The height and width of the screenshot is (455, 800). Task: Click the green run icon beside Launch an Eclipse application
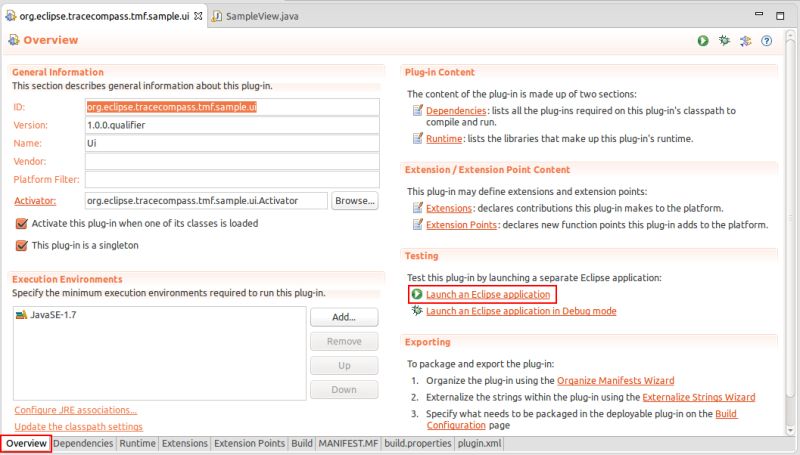(417, 294)
